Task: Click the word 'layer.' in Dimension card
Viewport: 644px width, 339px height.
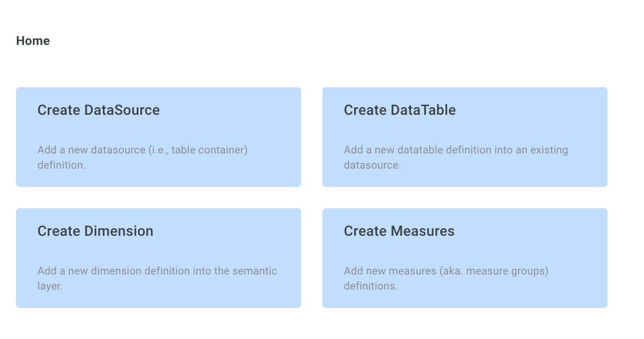Action: pos(50,286)
